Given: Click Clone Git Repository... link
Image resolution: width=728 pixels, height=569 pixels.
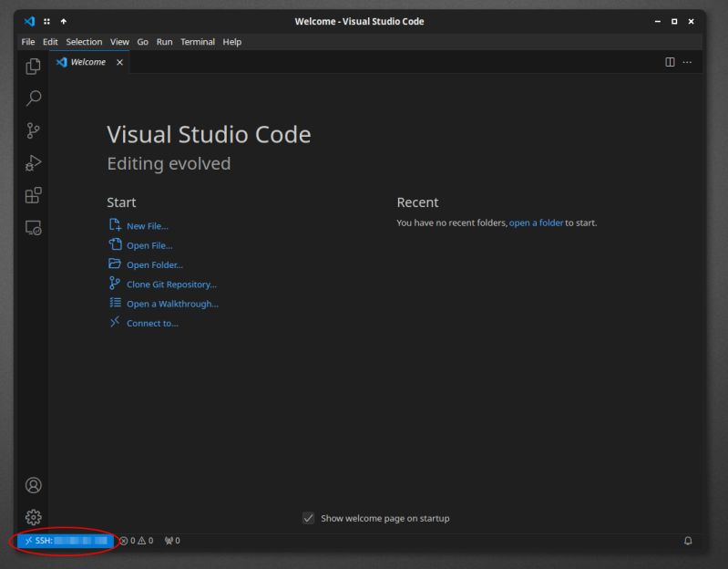Looking at the screenshot, I should [x=171, y=284].
